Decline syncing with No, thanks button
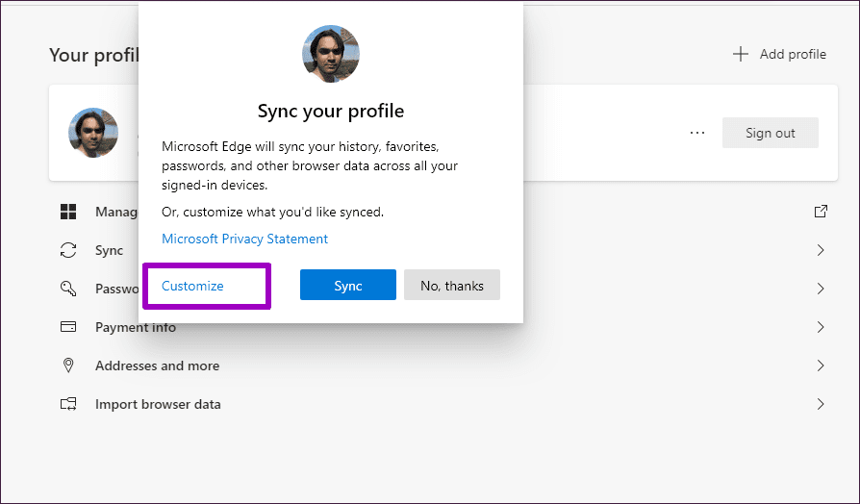 (x=452, y=285)
